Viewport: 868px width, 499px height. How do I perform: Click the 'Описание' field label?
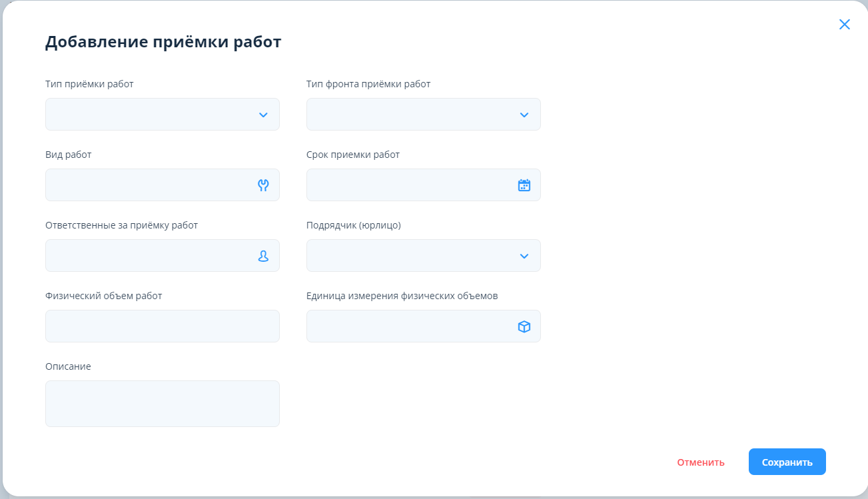click(68, 366)
